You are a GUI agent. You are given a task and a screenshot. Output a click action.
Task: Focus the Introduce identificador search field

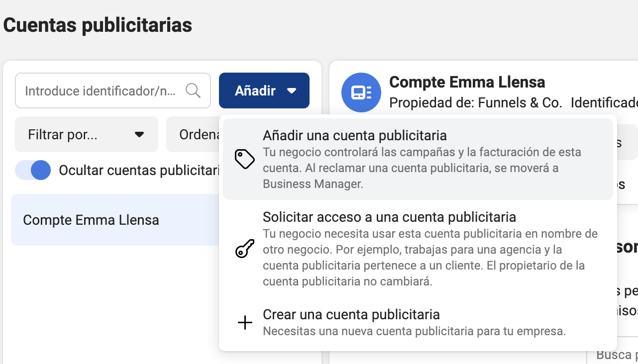pyautogui.click(x=113, y=91)
